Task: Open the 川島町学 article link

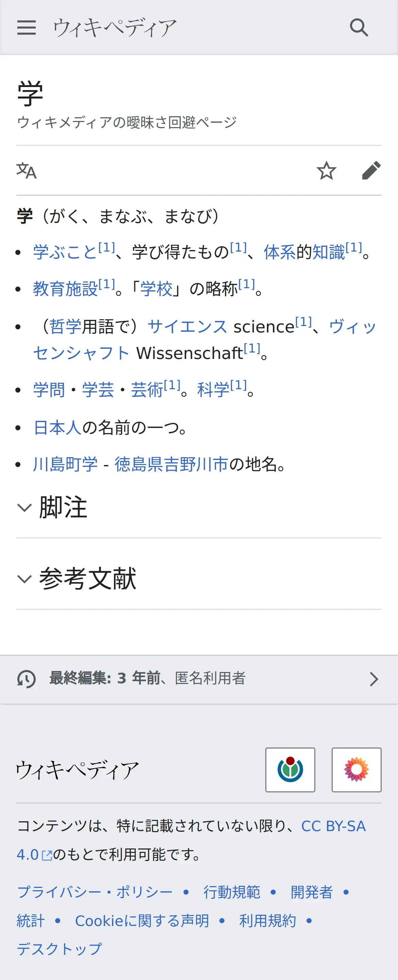Action: 65,464
